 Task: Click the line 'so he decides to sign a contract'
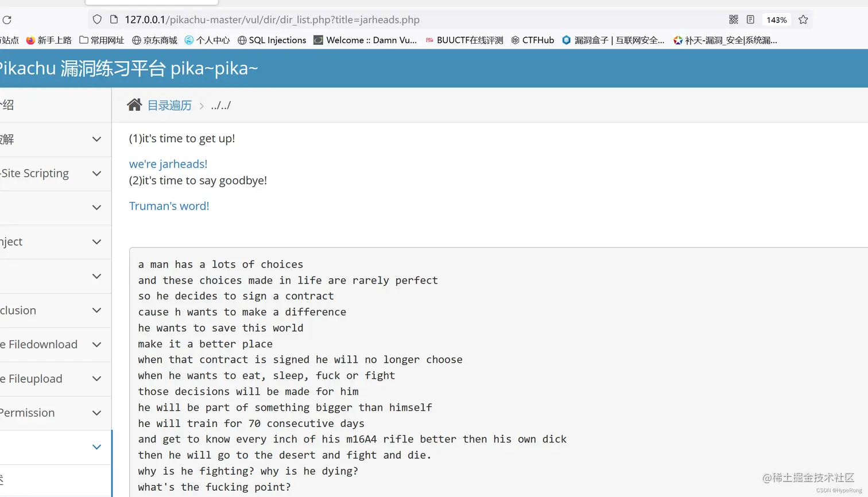coord(236,296)
